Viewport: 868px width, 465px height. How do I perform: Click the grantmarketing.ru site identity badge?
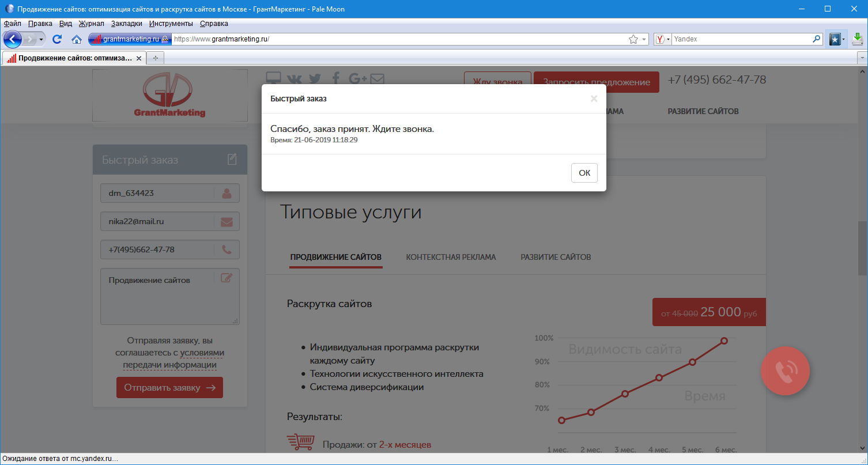tap(129, 39)
